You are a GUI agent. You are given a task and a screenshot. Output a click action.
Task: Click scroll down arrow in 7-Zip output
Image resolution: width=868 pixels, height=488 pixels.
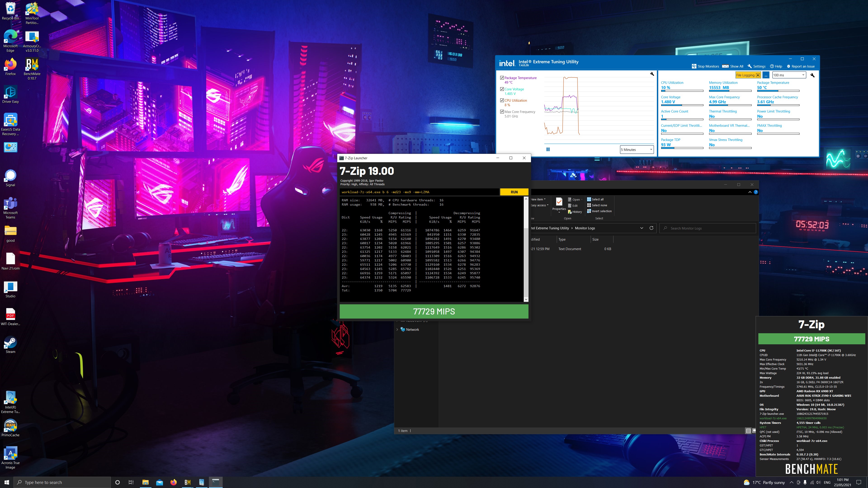click(526, 299)
